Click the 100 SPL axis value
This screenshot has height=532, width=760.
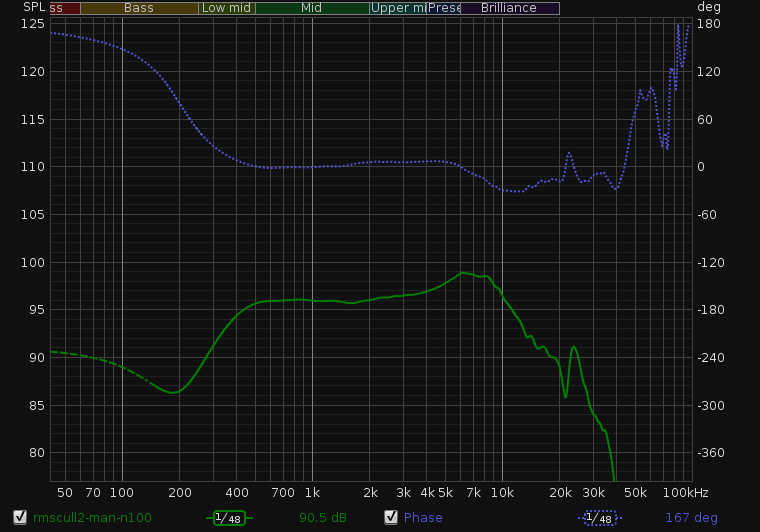click(x=32, y=263)
